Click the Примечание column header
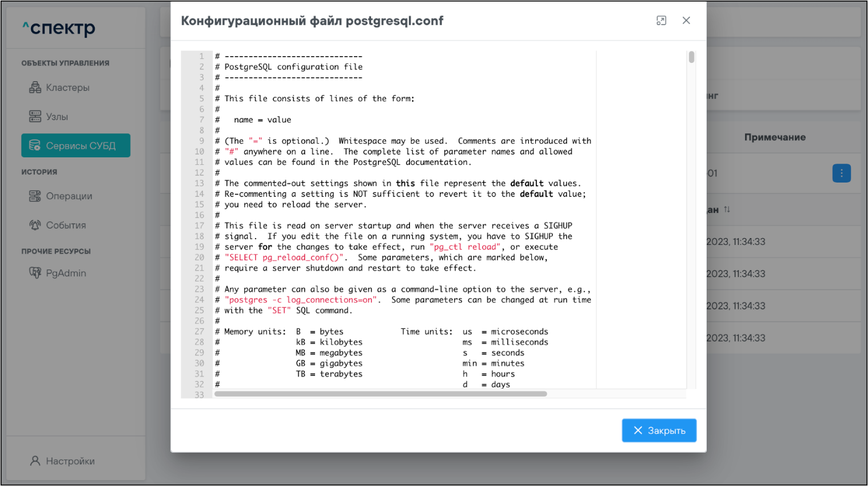Screen dimensions: 868x487 [775, 137]
